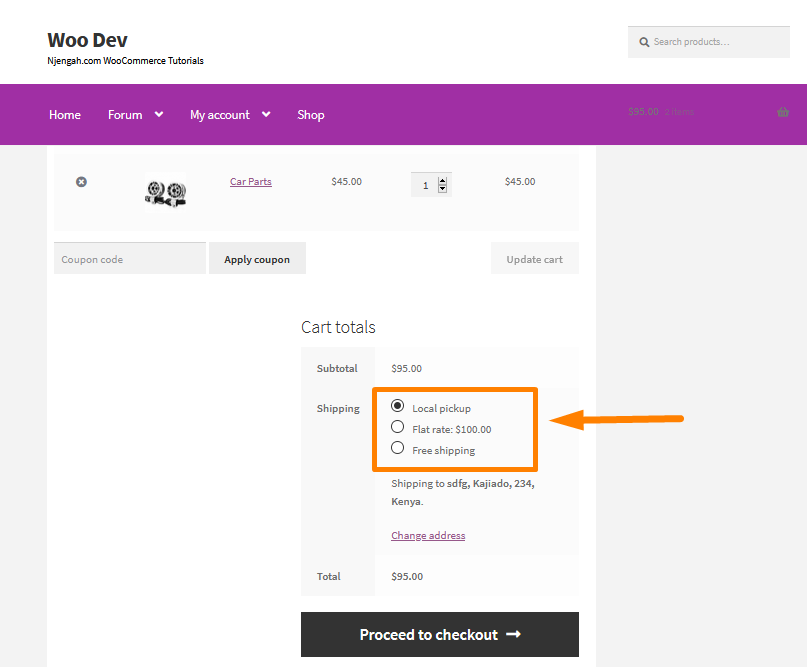Select the Free shipping radio button

(x=397, y=448)
